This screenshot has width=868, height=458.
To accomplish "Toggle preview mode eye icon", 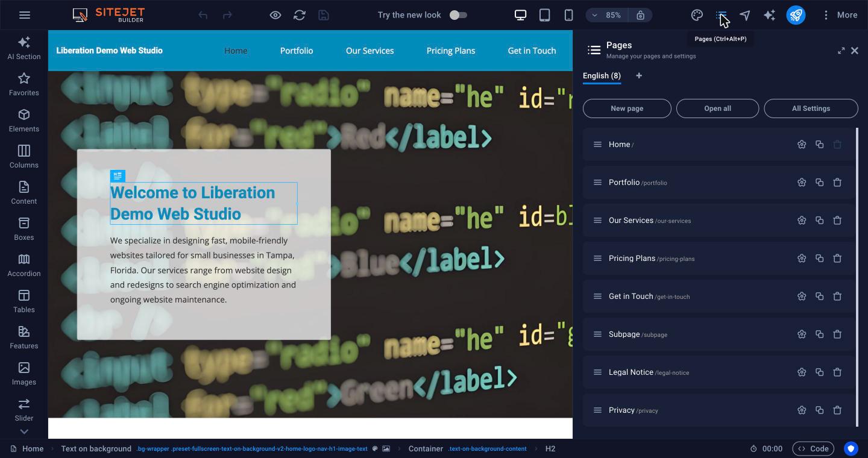I will pos(275,15).
